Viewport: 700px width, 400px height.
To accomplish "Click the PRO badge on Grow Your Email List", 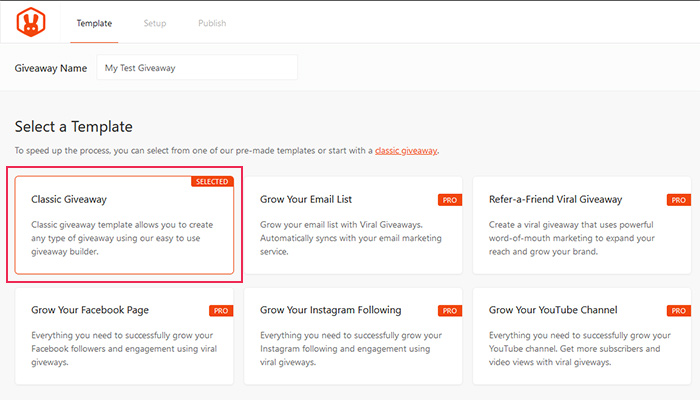I will pos(450,200).
